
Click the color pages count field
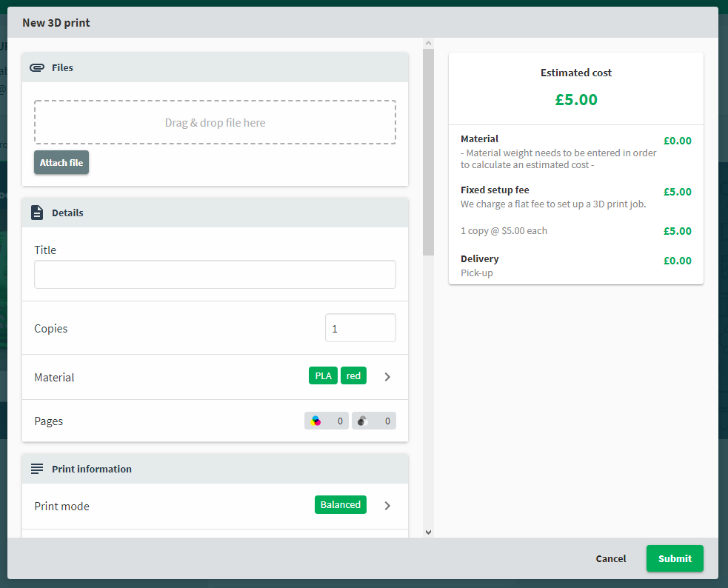pyautogui.click(x=327, y=421)
